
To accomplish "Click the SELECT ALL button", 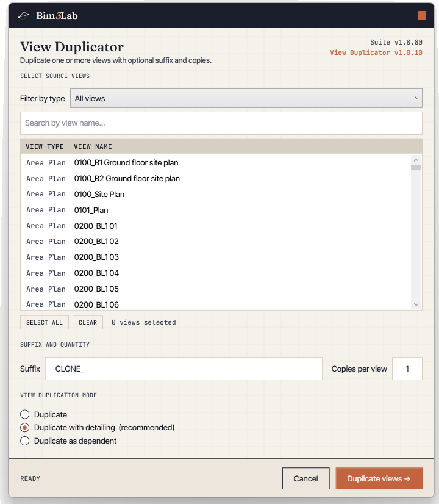I will [x=45, y=322].
